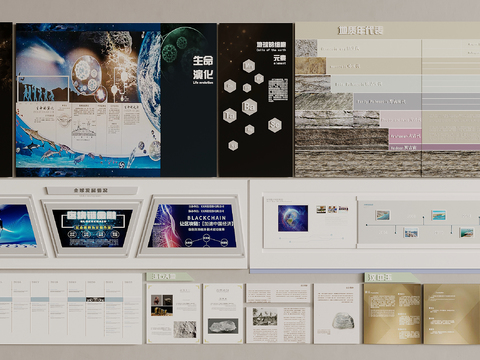This screenshot has height=360, width=480.
Task: Select the human evolution silhouettes image
Action: point(44,89)
